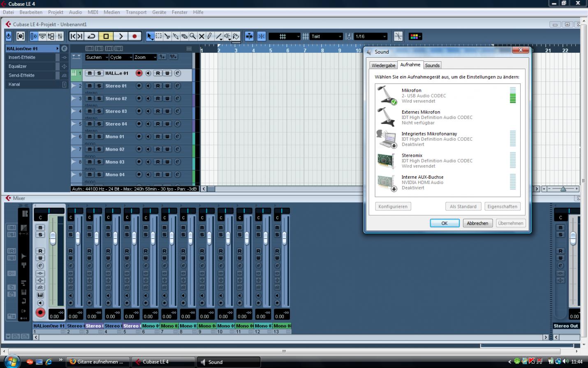Click the Abbrechen button

click(477, 223)
